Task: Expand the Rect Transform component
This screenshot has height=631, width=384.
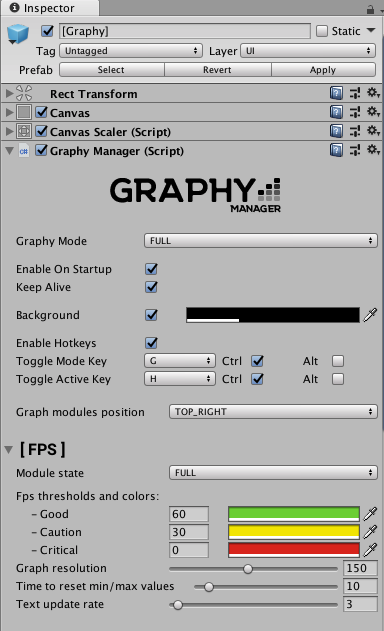Action: [9, 94]
